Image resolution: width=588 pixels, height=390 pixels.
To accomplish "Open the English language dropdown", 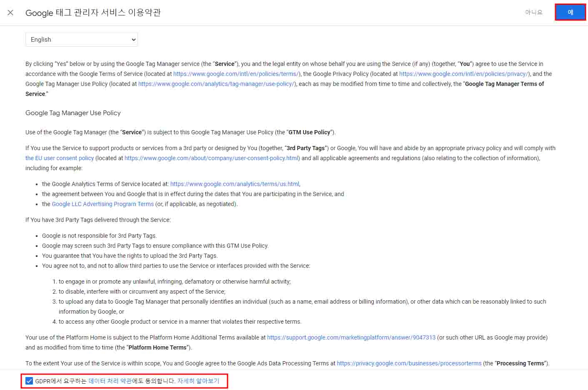I will coord(82,40).
